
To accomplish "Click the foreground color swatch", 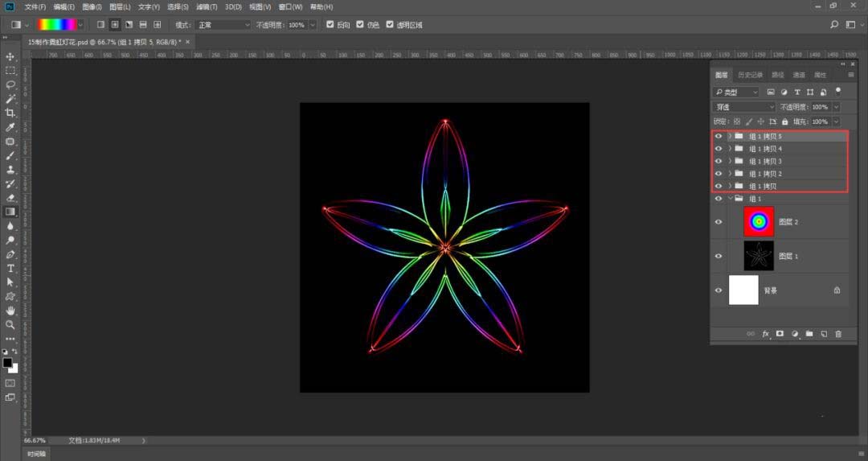I will pos(7,363).
